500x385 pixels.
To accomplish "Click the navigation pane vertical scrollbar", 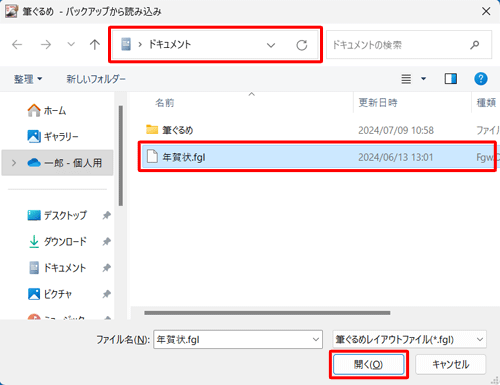I will pyautogui.click(x=121, y=156).
